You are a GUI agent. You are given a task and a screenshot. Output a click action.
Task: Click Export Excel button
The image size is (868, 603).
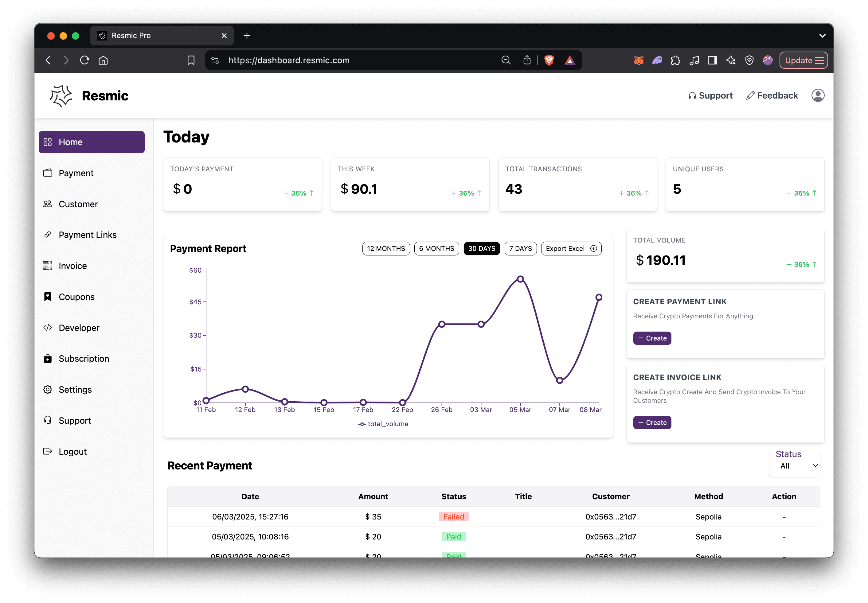pos(571,249)
